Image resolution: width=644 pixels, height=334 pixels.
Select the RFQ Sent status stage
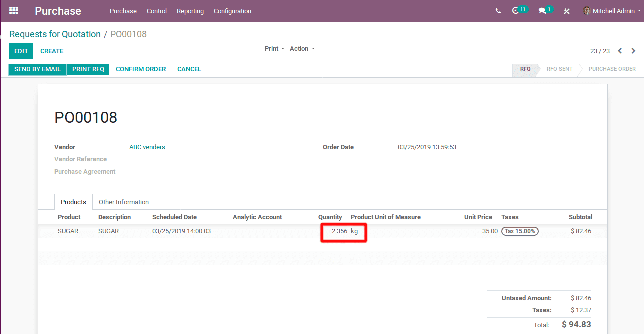[559, 69]
